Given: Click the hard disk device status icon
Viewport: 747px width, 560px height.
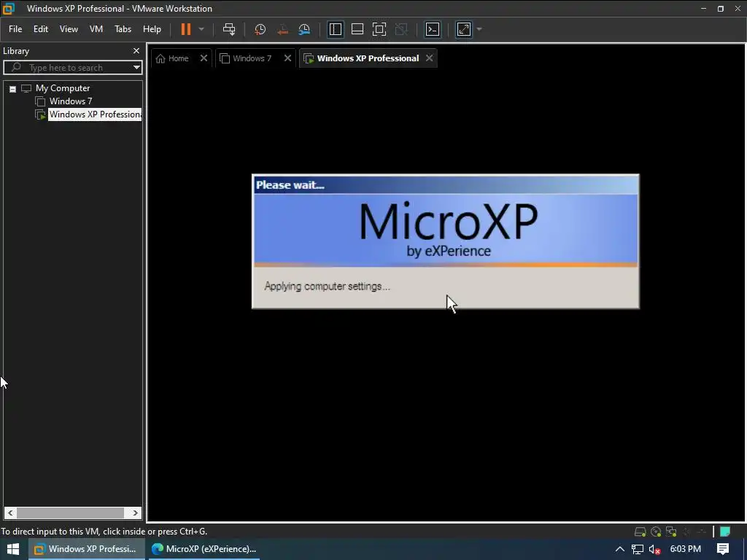Looking at the screenshot, I should click(x=640, y=532).
